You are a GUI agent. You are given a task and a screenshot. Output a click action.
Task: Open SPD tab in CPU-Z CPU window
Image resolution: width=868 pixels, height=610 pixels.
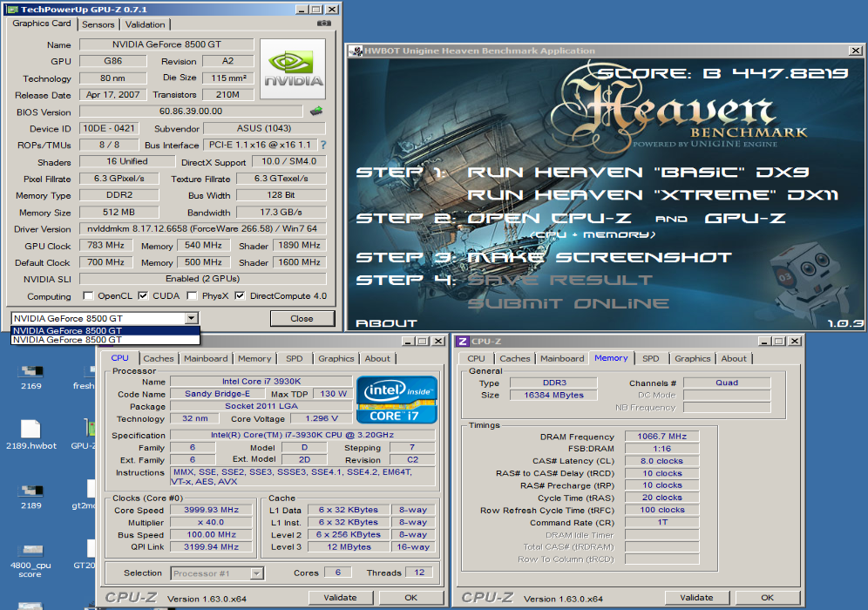coord(295,359)
